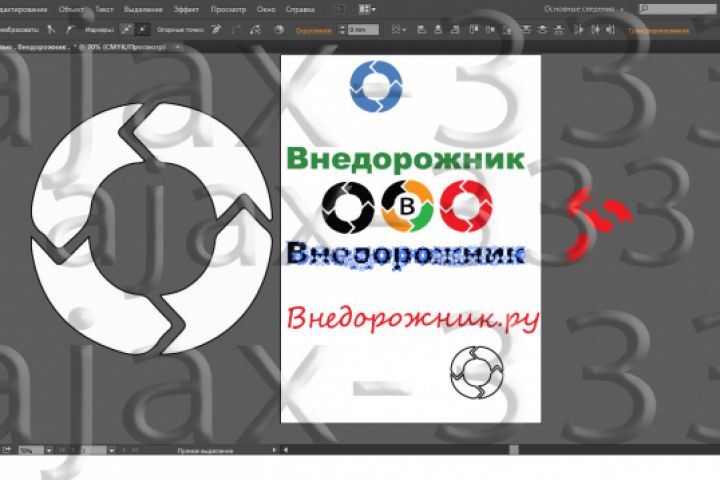This screenshot has height=480, width=720.
Task: Open the Трансформирование link in control bar
Action: pyautogui.click(x=658, y=31)
